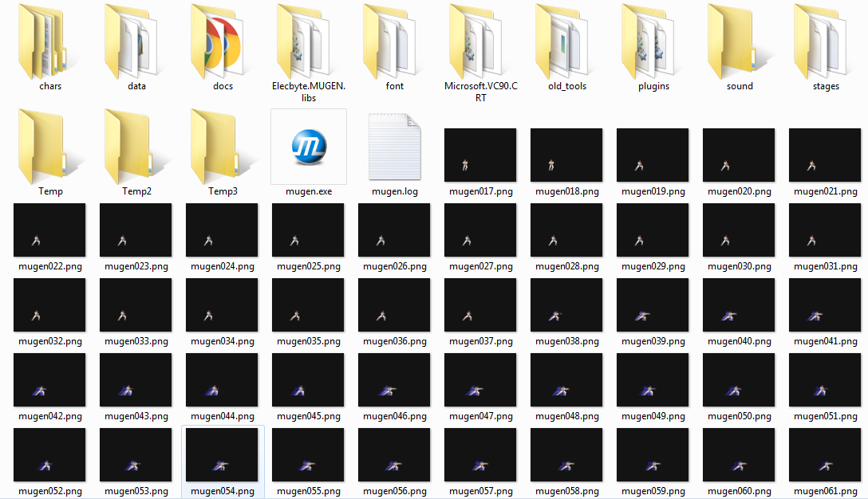Select thumbnail mugen044.png
868x499 pixels.
click(x=222, y=380)
